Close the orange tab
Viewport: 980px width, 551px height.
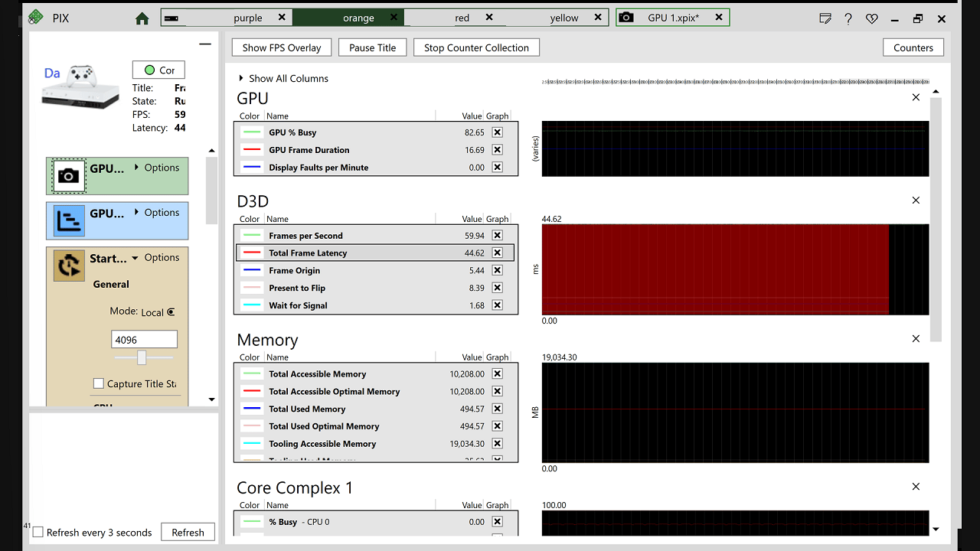tap(394, 18)
